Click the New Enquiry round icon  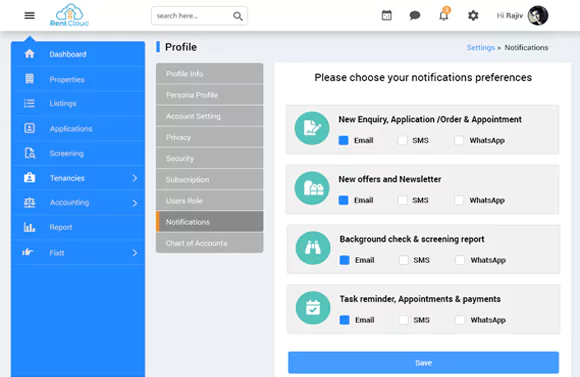pos(312,128)
